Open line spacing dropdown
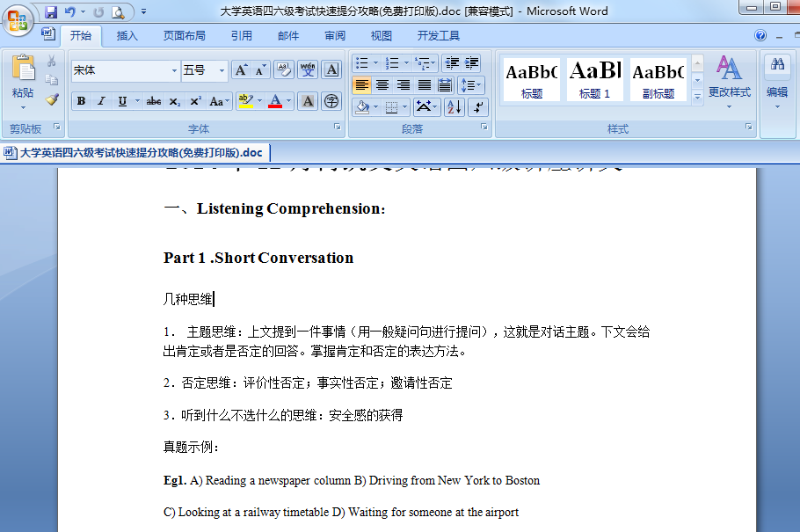The image size is (800, 532). coord(471,84)
